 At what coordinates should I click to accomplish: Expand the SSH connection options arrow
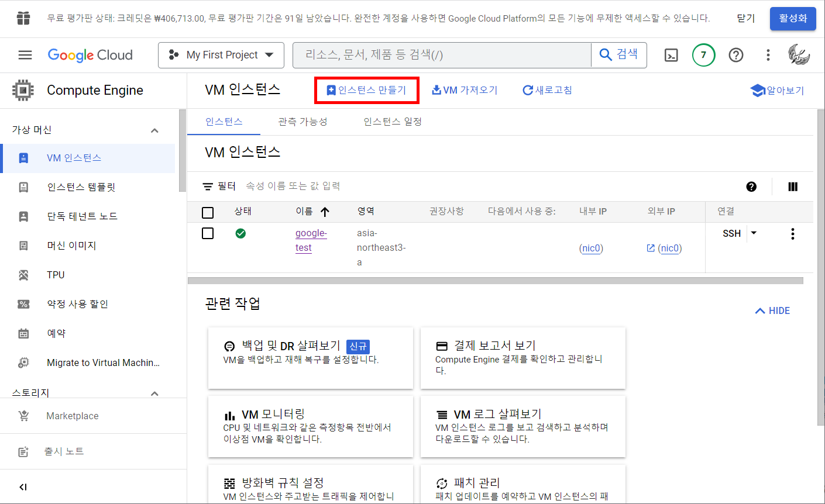(754, 233)
